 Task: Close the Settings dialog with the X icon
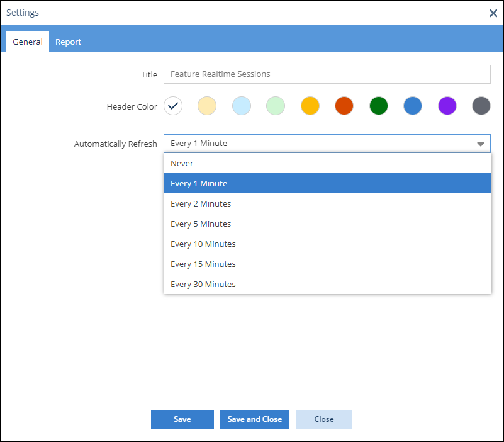[x=493, y=13]
